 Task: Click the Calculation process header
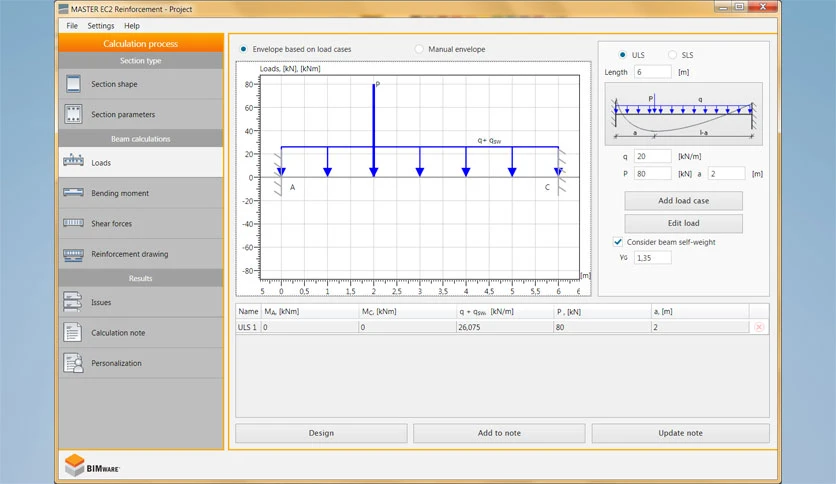[141, 43]
